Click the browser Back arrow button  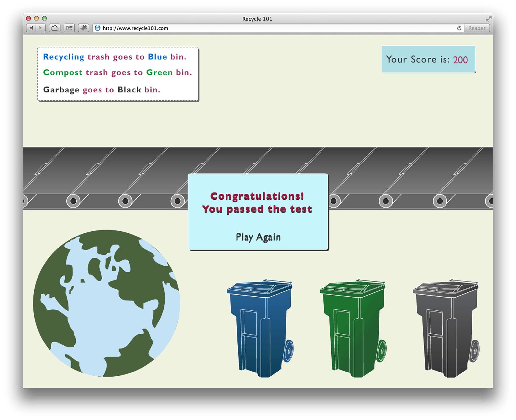coord(31,28)
